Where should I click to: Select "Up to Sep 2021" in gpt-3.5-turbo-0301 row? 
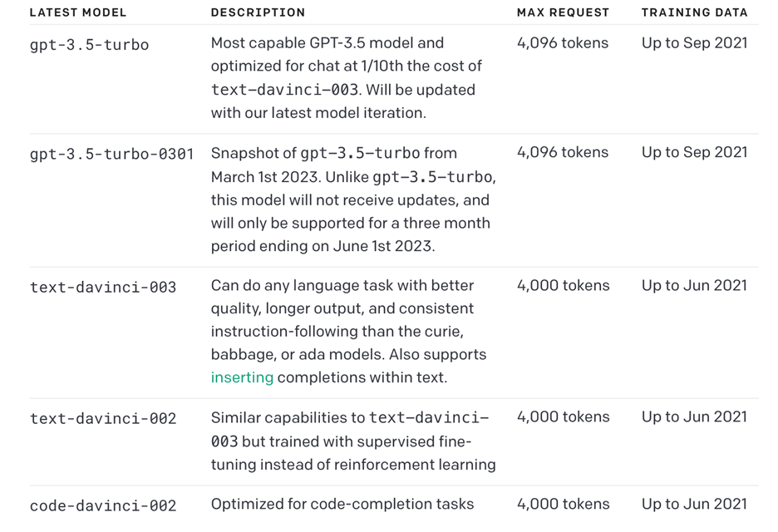point(694,152)
